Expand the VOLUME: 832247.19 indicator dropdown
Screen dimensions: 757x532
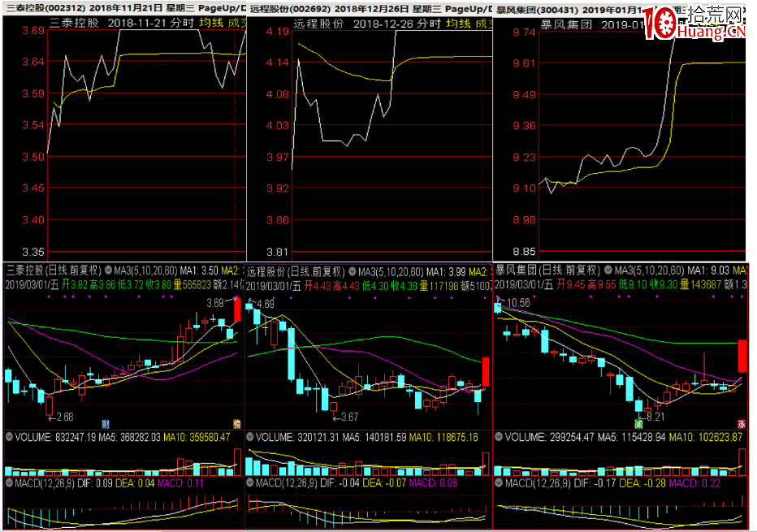click(x=9, y=438)
